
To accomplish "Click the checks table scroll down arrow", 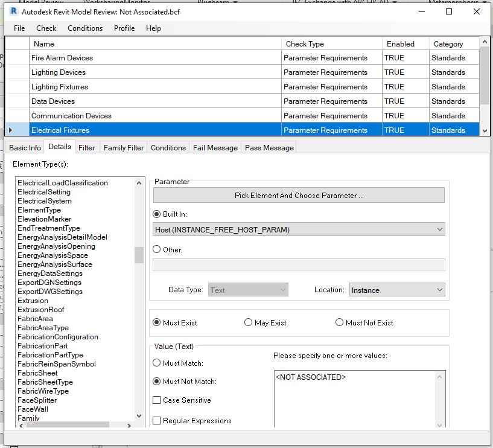I will (x=485, y=131).
